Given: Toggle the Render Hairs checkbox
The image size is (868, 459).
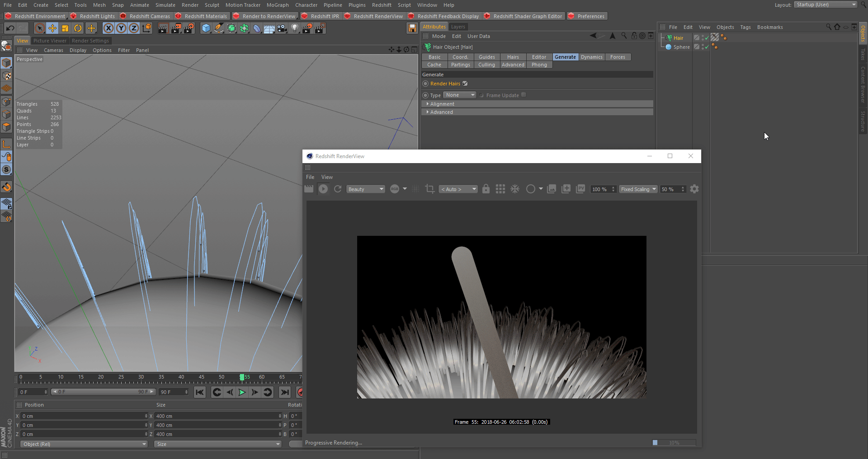Looking at the screenshot, I should (465, 84).
